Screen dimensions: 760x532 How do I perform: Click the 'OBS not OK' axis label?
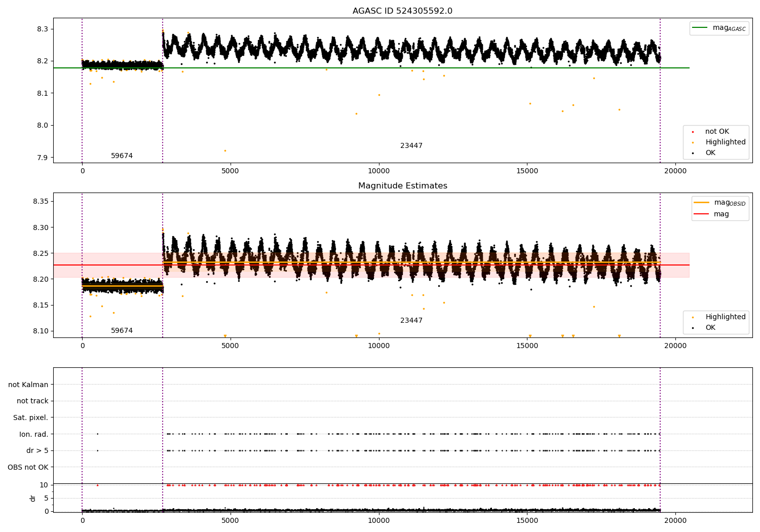pos(28,467)
